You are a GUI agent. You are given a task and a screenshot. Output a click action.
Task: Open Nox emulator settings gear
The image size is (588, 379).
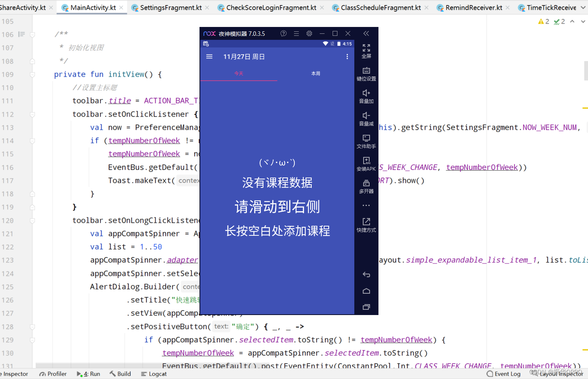click(309, 33)
